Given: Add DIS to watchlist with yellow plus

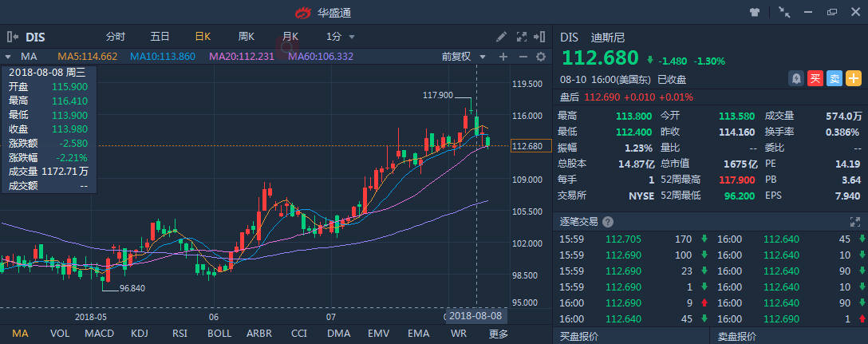Looking at the screenshot, I should (854, 79).
